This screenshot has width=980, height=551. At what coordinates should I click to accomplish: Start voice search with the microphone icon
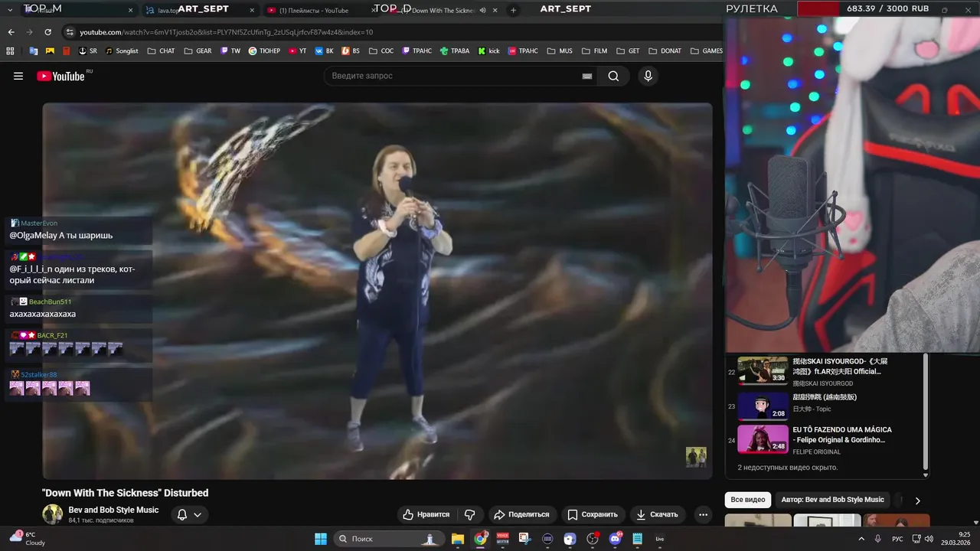click(x=648, y=76)
